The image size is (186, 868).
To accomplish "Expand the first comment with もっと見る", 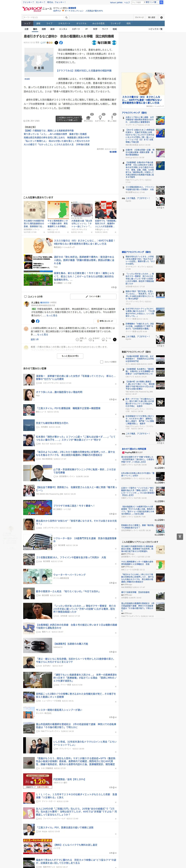I will pyautogui.click(x=52, y=316).
